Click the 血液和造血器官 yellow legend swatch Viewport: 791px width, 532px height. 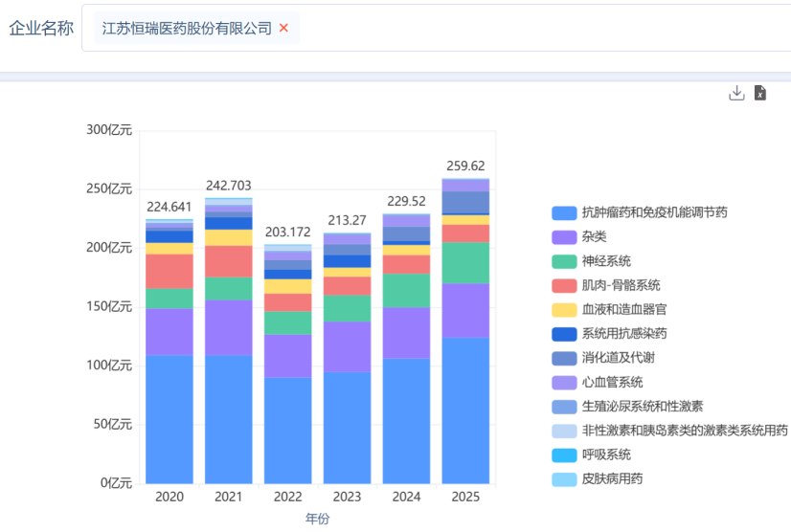tap(564, 310)
